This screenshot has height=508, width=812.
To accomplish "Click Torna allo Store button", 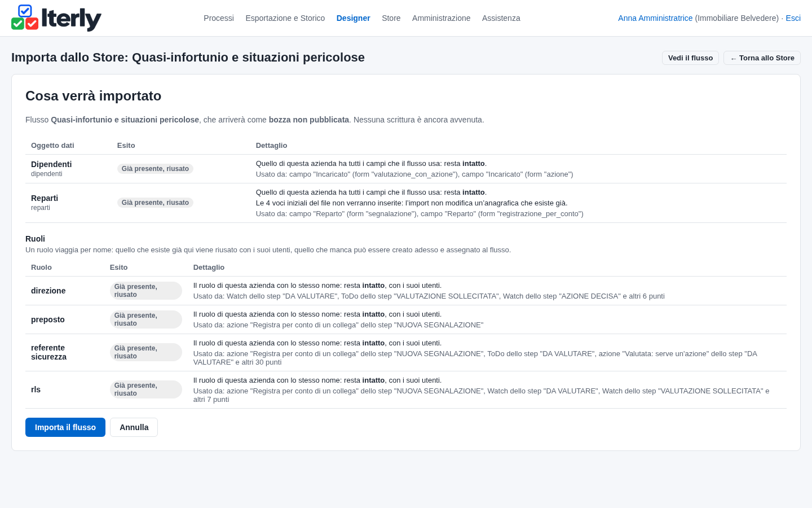I will (x=762, y=58).
